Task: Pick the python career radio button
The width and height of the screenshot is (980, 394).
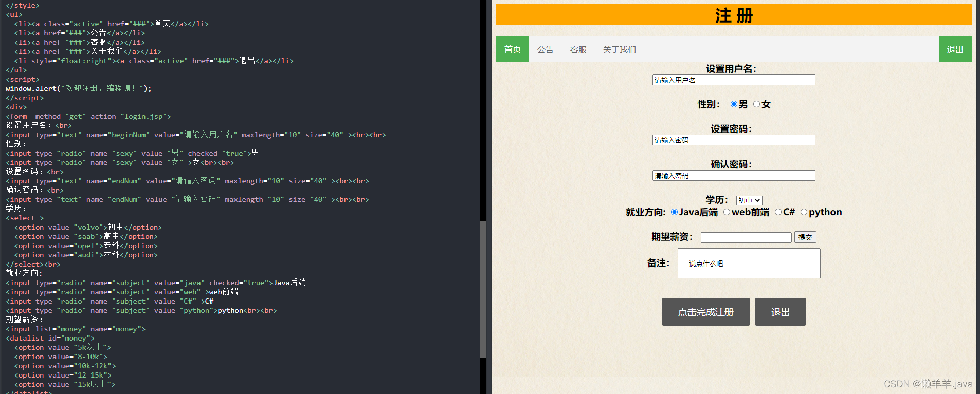Action: pos(804,212)
